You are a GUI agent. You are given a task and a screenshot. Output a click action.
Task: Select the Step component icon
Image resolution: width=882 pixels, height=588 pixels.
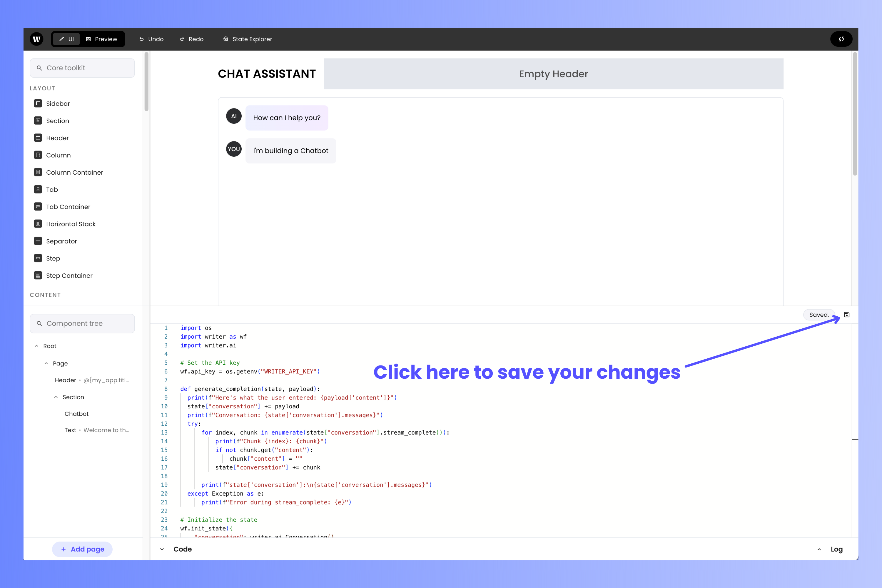point(38,258)
